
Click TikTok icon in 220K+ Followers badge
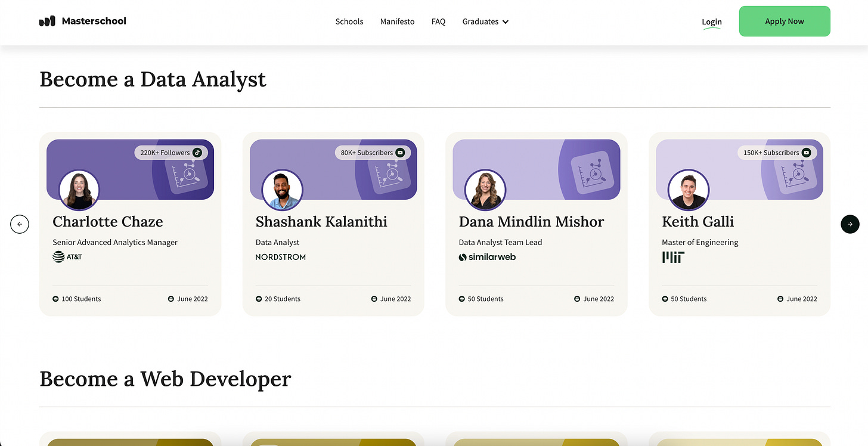click(x=197, y=153)
